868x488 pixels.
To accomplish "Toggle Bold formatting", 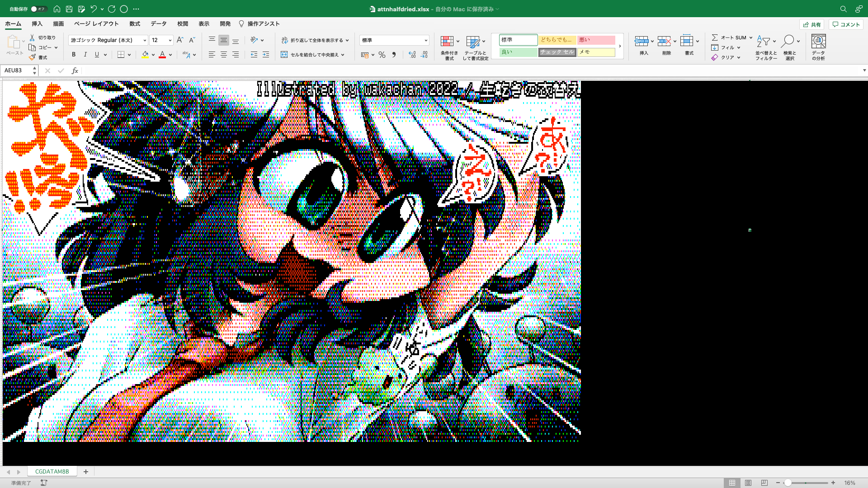I will click(74, 55).
